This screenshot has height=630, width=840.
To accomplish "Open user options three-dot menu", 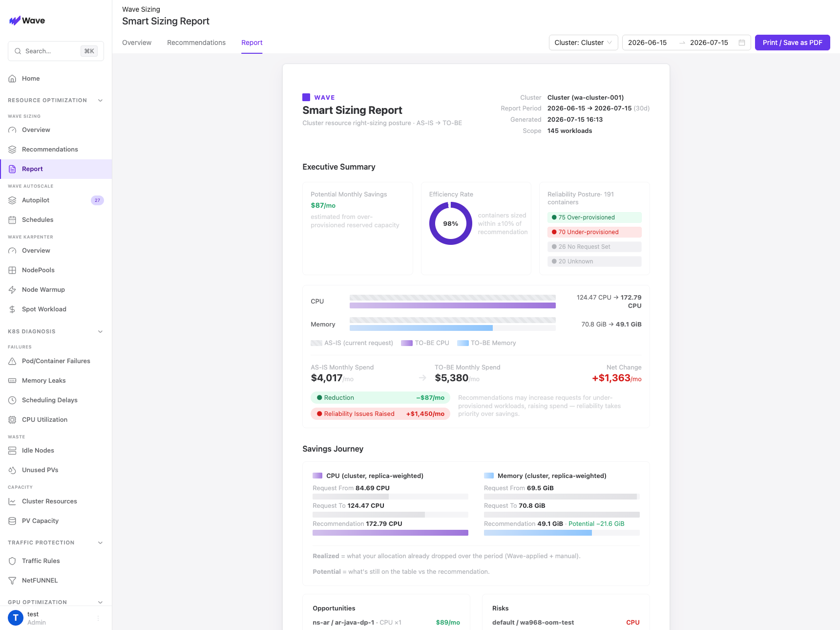I will click(98, 618).
